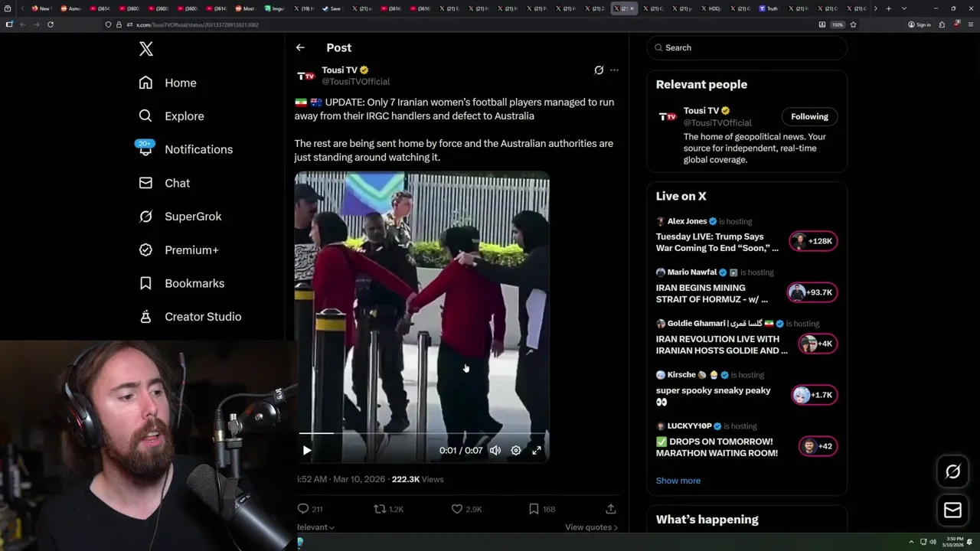The width and height of the screenshot is (980, 551).
Task: Join Kirsche live space +1.7K
Action: (x=815, y=395)
